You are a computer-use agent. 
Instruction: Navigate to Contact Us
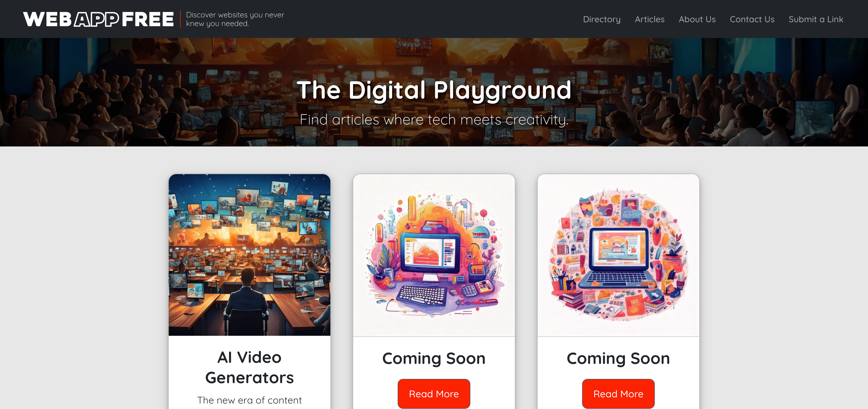(752, 19)
